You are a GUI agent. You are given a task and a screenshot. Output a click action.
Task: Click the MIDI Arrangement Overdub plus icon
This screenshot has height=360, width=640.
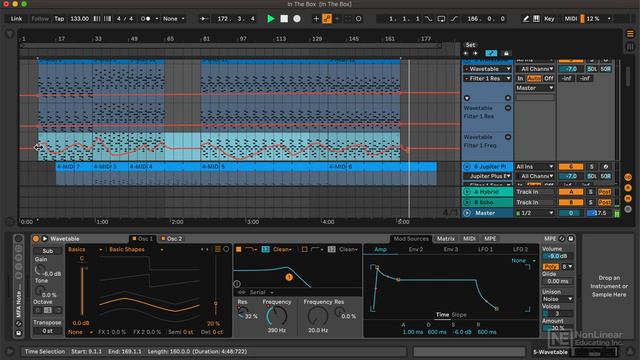(316, 19)
